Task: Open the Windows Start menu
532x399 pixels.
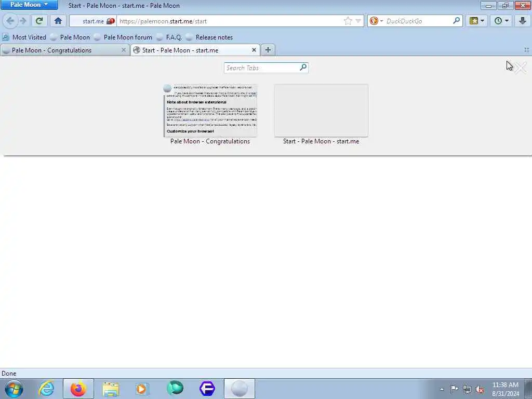Action: [x=14, y=389]
